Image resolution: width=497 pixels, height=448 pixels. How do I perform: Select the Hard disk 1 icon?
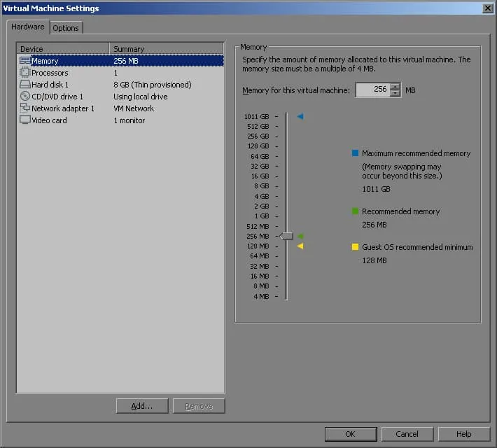[x=25, y=85]
